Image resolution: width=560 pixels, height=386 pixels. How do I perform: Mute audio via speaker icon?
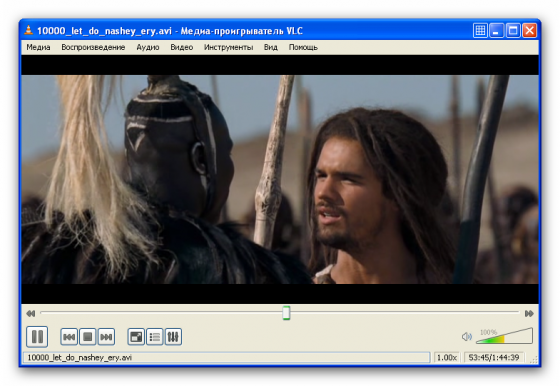point(467,337)
